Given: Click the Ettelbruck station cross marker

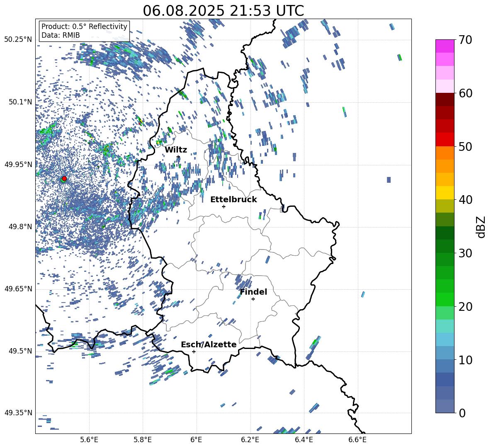Looking at the screenshot, I should coord(224,206).
